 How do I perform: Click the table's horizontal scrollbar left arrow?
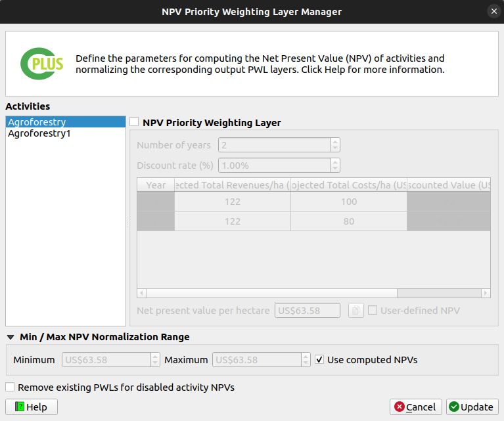tap(142, 293)
